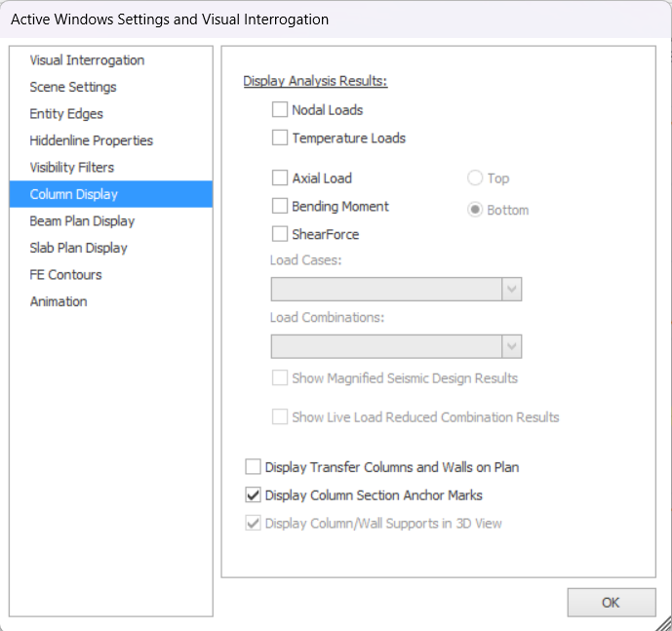The width and height of the screenshot is (672, 631).
Task: Show the FE Contours options
Action: tap(65, 275)
